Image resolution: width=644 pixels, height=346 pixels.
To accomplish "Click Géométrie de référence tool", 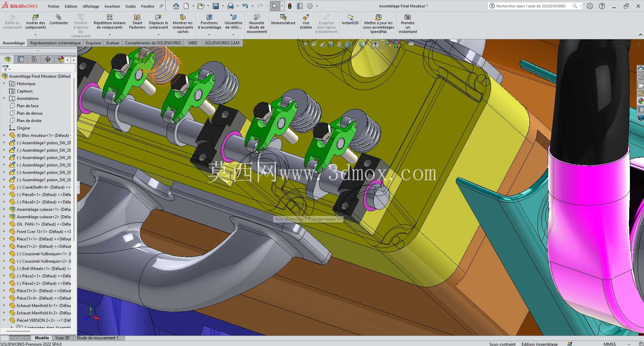I will coord(233,22).
